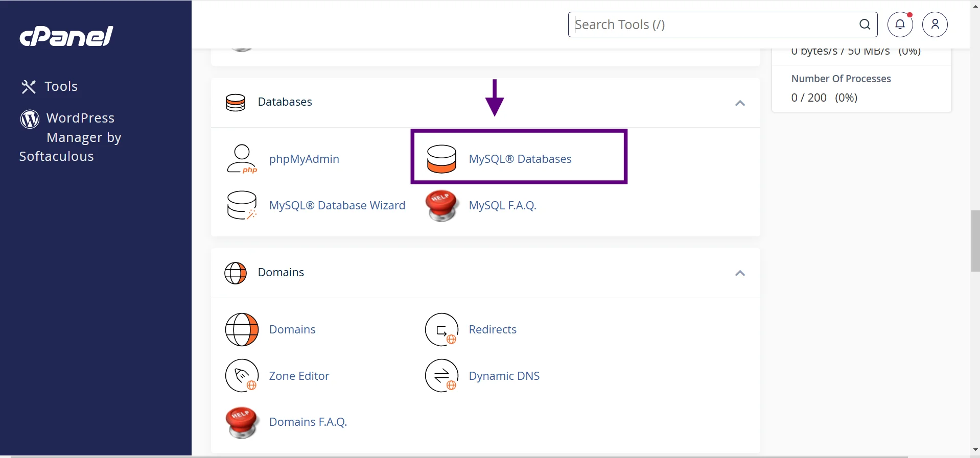Open the Redirects link
The width and height of the screenshot is (980, 458).
click(x=493, y=329)
